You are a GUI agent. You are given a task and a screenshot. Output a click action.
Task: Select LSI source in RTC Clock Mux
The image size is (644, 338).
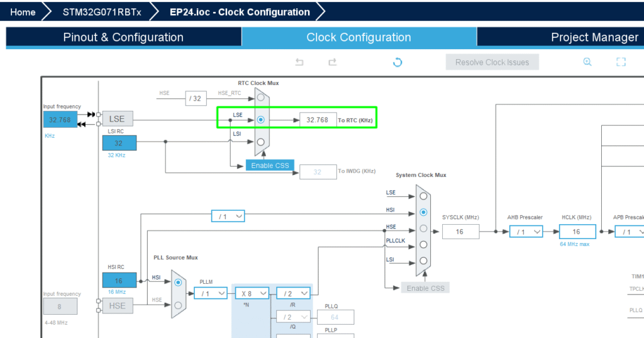(260, 142)
